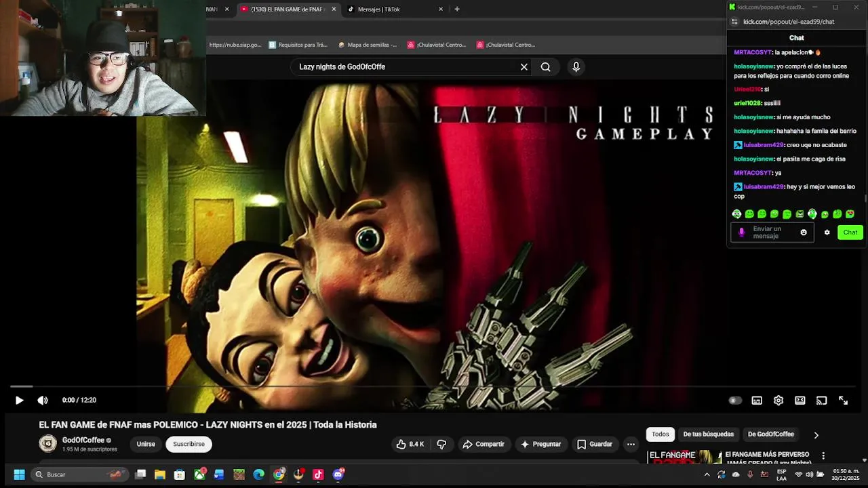Viewport: 868px width, 488px height.
Task: Open the Mapa de semillas bookmark
Action: (368, 45)
